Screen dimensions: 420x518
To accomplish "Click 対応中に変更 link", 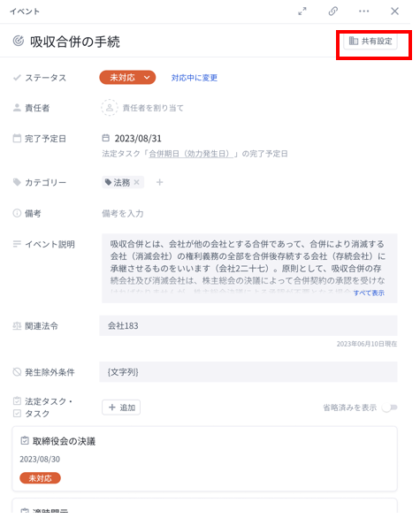I will pyautogui.click(x=195, y=78).
